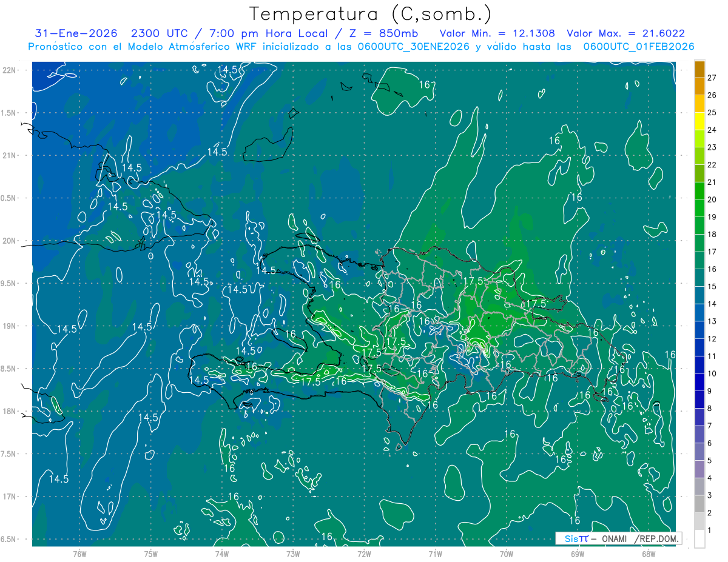Viewport: 728px width, 562px height.
Task: Click the color scale label 15
Action: (712, 287)
